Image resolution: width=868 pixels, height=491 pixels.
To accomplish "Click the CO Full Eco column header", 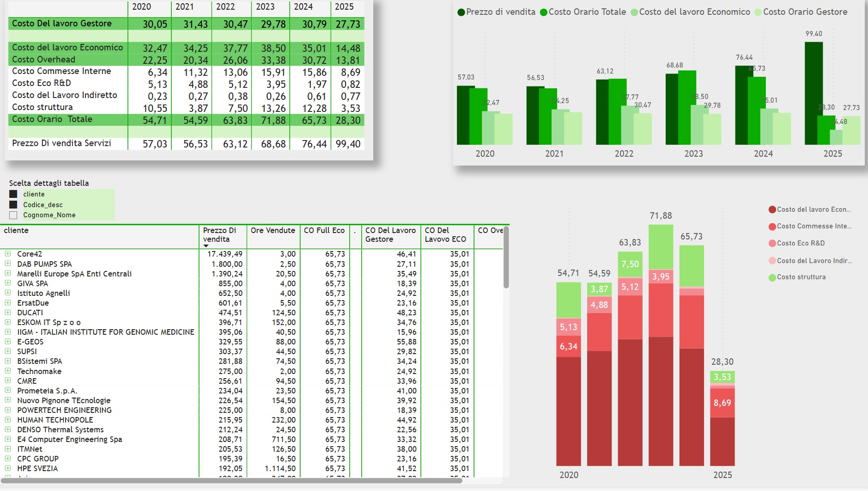I will (324, 230).
